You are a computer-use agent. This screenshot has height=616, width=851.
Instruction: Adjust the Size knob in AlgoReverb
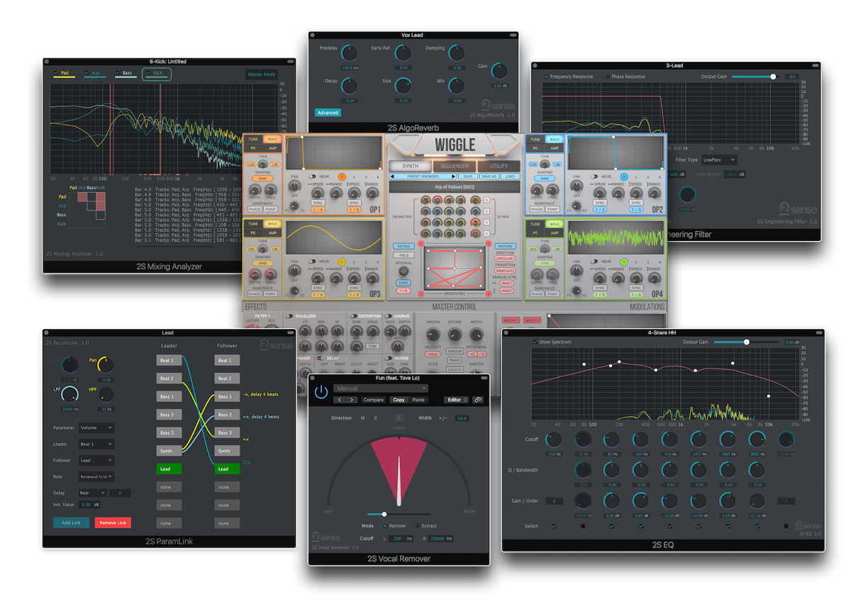click(x=402, y=86)
